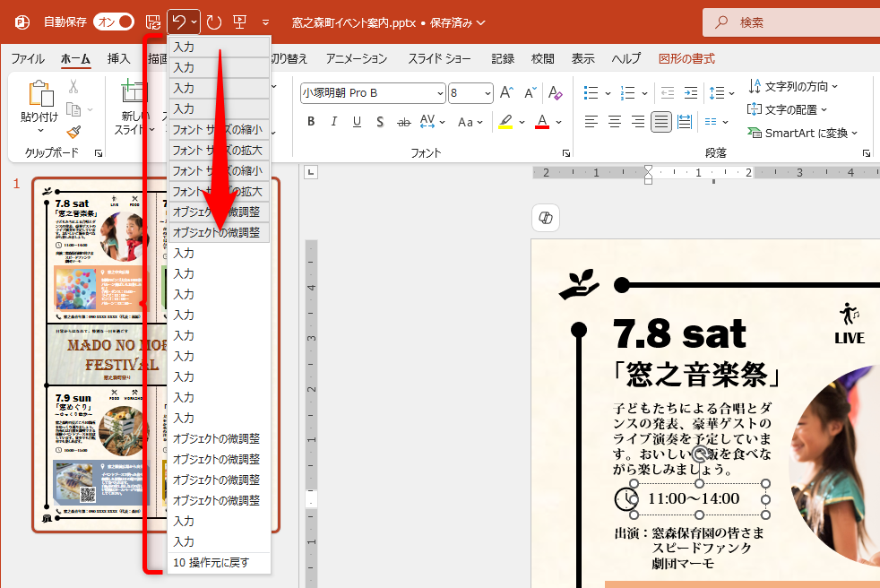
Task: Open the font name dropdown
Action: (442, 92)
